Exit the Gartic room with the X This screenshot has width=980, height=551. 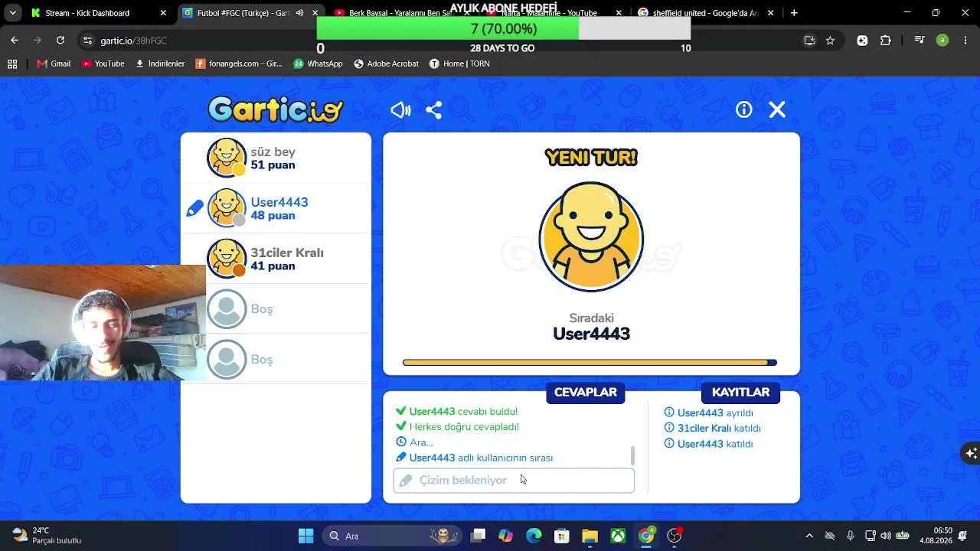point(777,110)
